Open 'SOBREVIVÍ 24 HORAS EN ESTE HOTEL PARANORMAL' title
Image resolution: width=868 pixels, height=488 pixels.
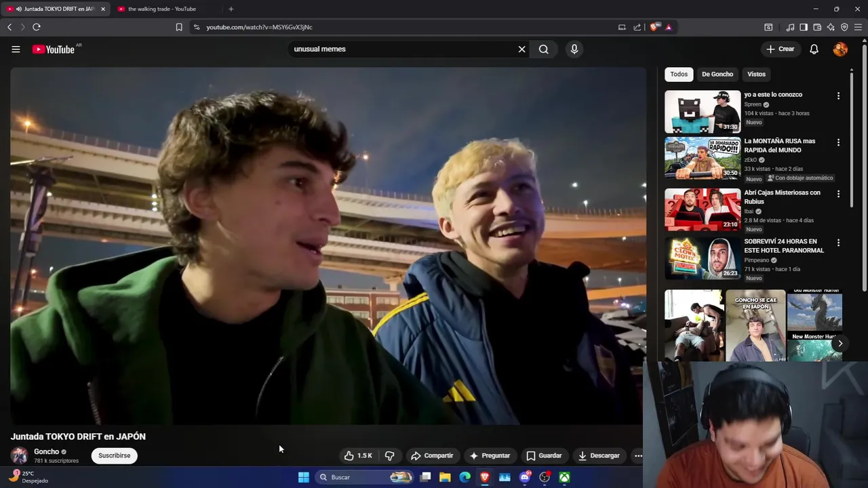click(784, 246)
